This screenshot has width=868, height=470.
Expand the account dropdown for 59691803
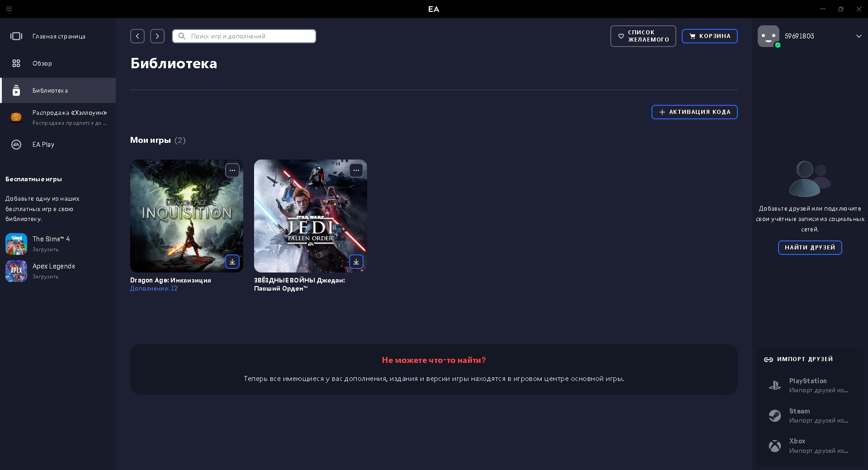(x=859, y=36)
